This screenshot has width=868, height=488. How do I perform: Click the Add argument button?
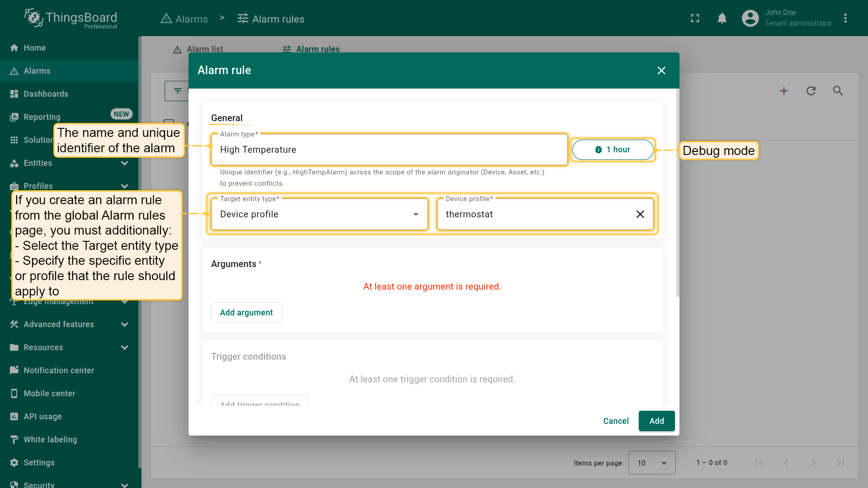tap(246, 313)
